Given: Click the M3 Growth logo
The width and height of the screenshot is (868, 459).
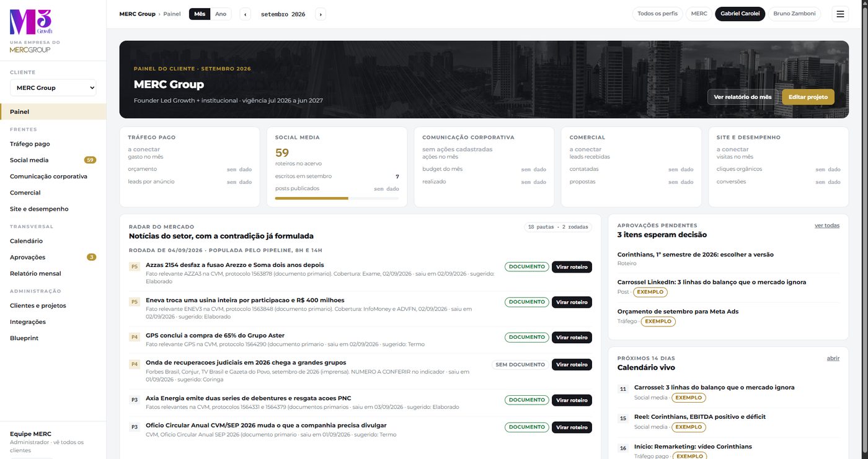Looking at the screenshot, I should pos(31,22).
